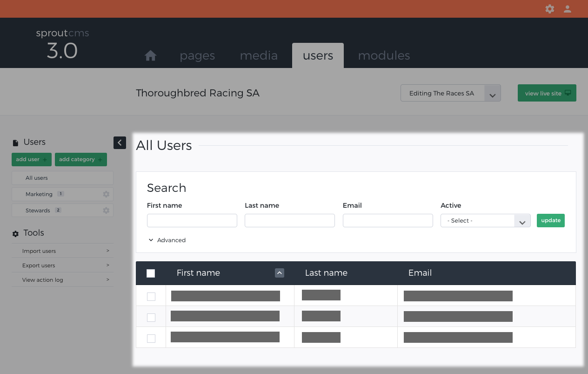Open settings gear in top orange bar
This screenshot has height=374, width=588.
(550, 9)
